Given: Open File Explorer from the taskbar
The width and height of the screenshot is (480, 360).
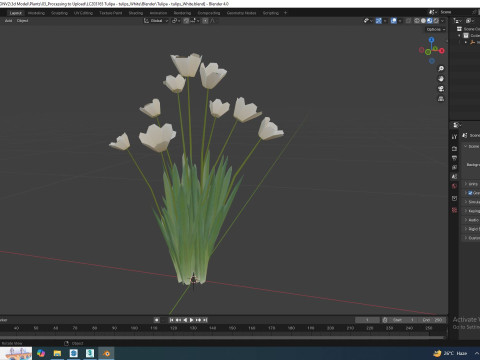Looking at the screenshot, I should click(x=57, y=353).
